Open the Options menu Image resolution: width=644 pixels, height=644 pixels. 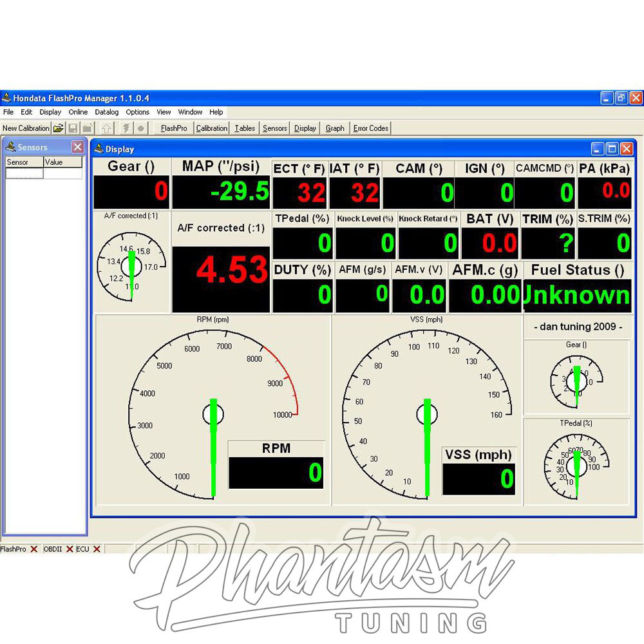[137, 111]
